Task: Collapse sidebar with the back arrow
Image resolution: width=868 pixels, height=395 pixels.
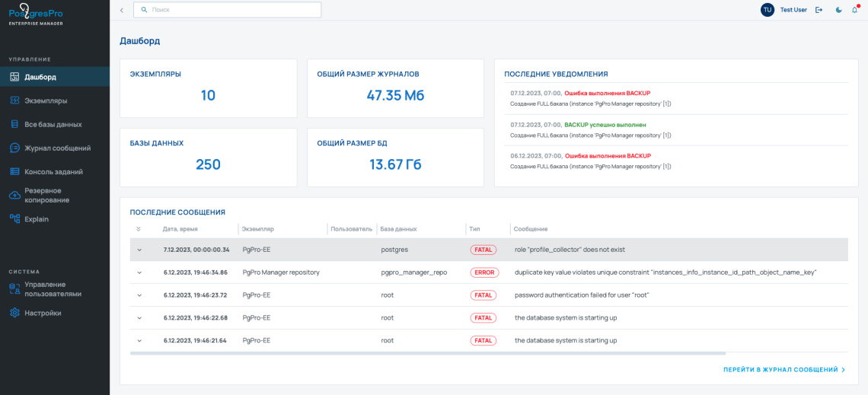Action: pos(122,10)
